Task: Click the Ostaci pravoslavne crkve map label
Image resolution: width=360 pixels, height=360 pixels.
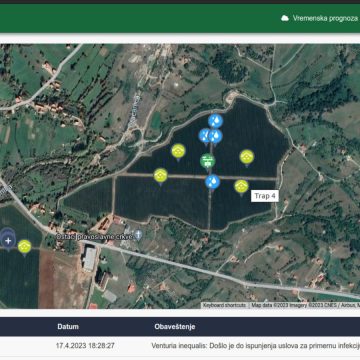Action: pos(94,236)
